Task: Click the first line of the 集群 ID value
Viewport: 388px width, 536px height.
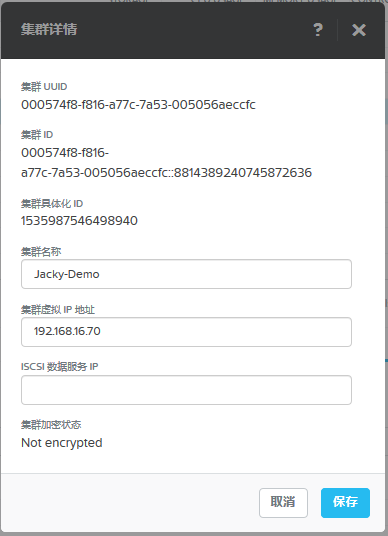Action: coord(65,152)
